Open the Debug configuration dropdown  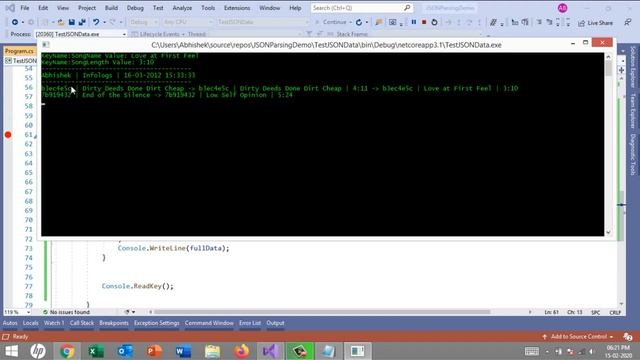(x=144, y=22)
